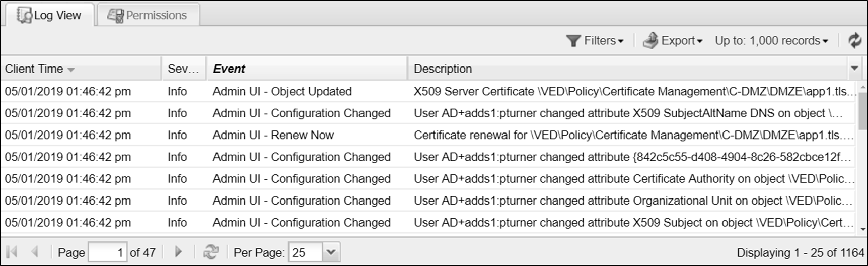
Task: Open the Export dropdown menu
Action: coord(681,41)
